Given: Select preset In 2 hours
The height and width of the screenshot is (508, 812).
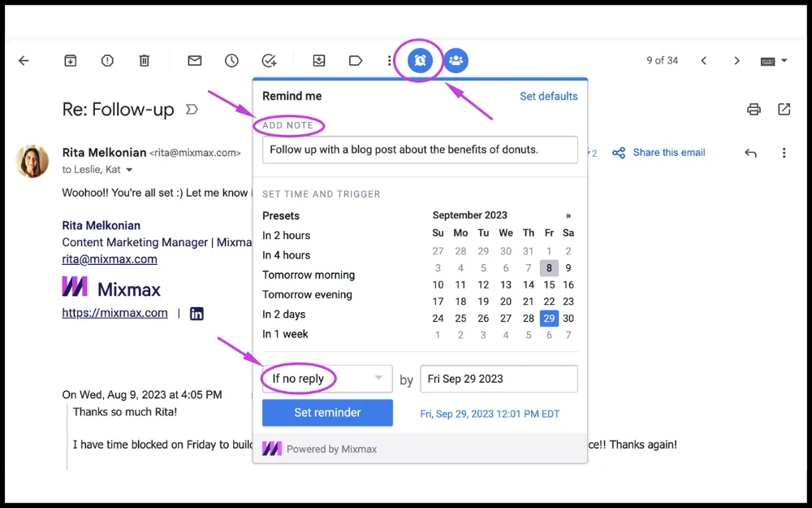Looking at the screenshot, I should [287, 236].
